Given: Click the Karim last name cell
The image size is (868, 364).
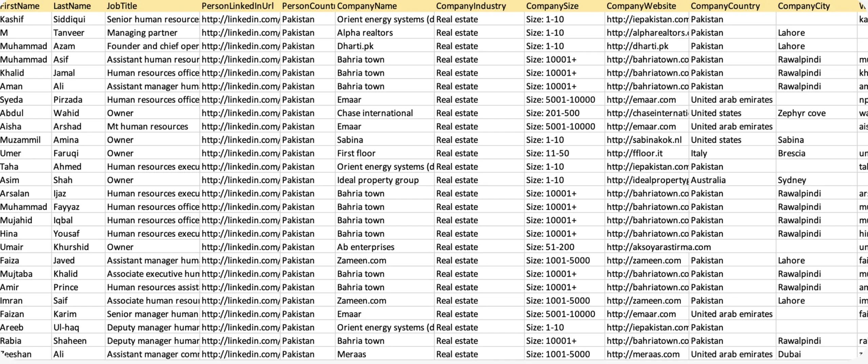Looking at the screenshot, I should [x=78, y=314].
